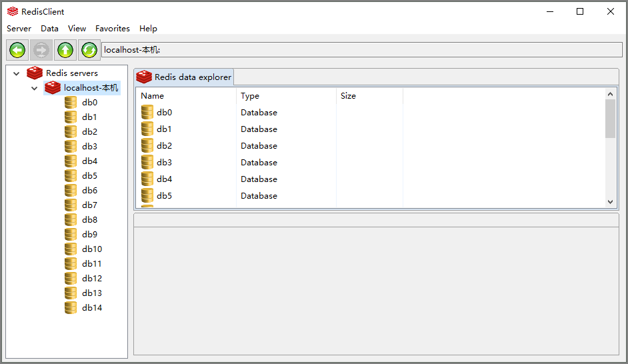Click the explorer list scrollbar thumb
This screenshot has height=364, width=628.
point(611,119)
